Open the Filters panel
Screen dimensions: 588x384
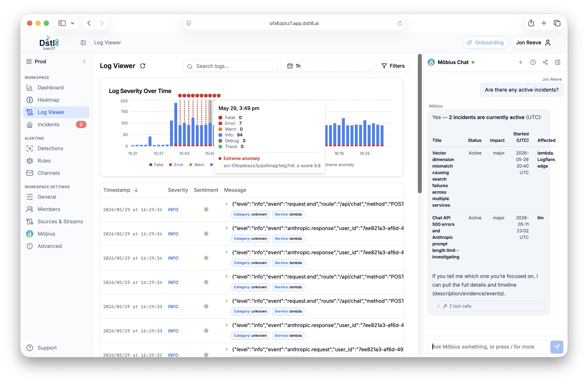[x=393, y=66]
